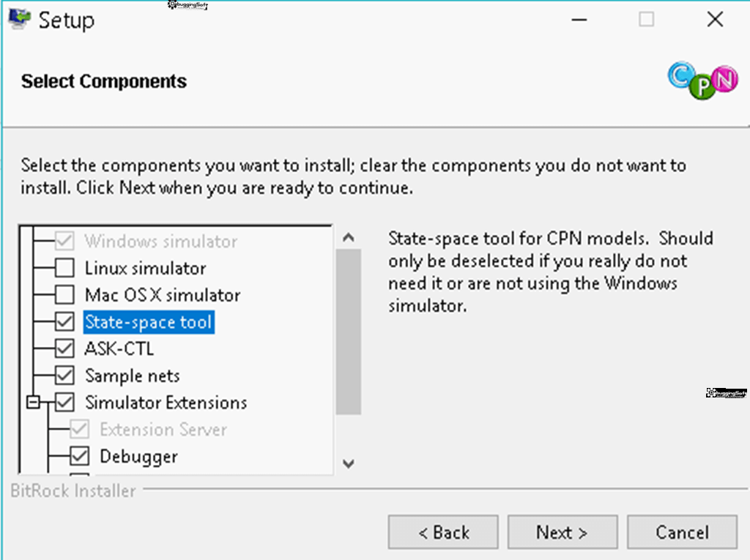Untick the ASK-CTL component
Screen dimensions: 750x560
click(64, 348)
